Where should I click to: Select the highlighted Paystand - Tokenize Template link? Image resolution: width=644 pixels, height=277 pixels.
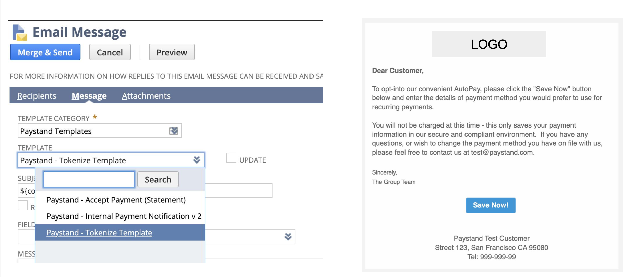[99, 233]
